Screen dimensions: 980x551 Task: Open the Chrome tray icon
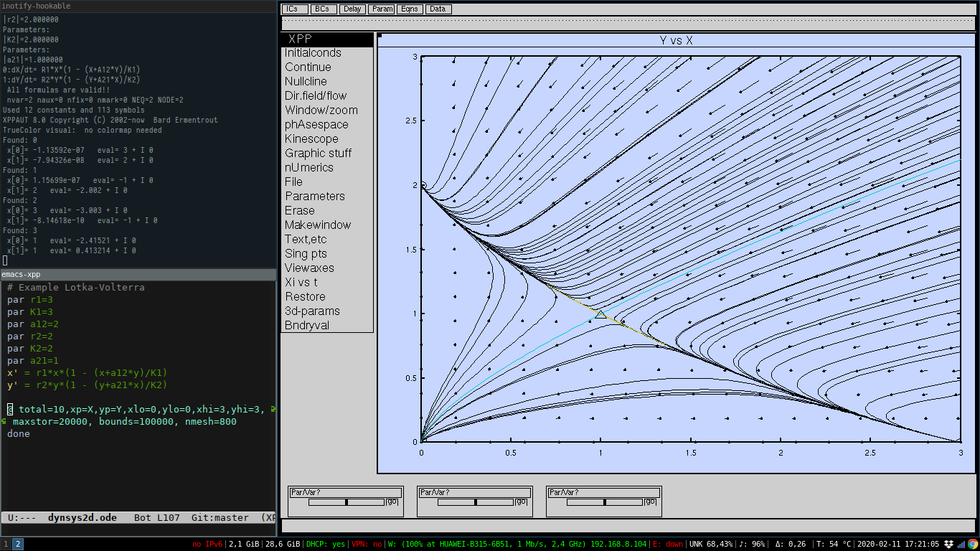click(973, 545)
